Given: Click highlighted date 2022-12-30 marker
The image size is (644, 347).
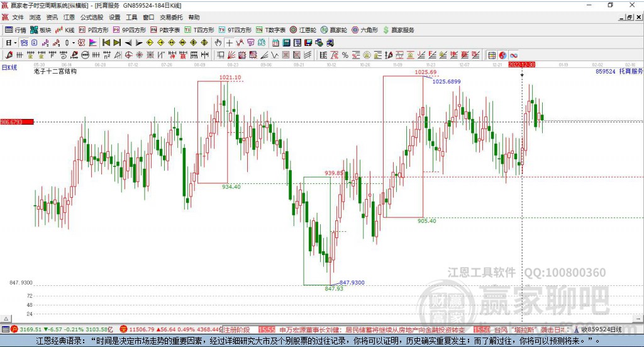Looking at the screenshot, I should (521, 64).
